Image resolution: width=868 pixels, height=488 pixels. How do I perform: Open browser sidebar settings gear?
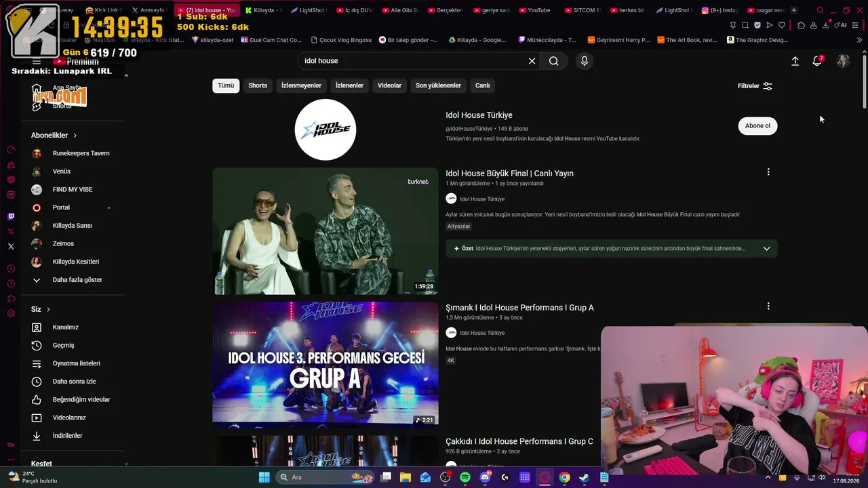[x=11, y=313]
